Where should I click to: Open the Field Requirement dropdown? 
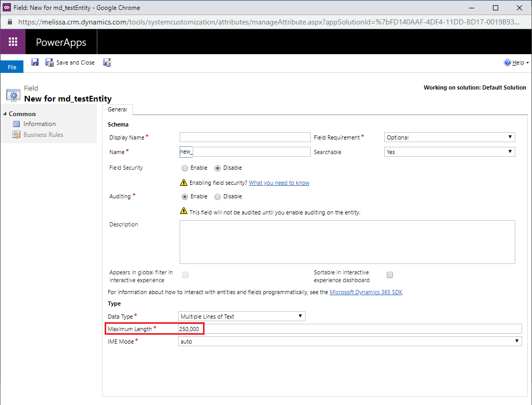pos(450,137)
